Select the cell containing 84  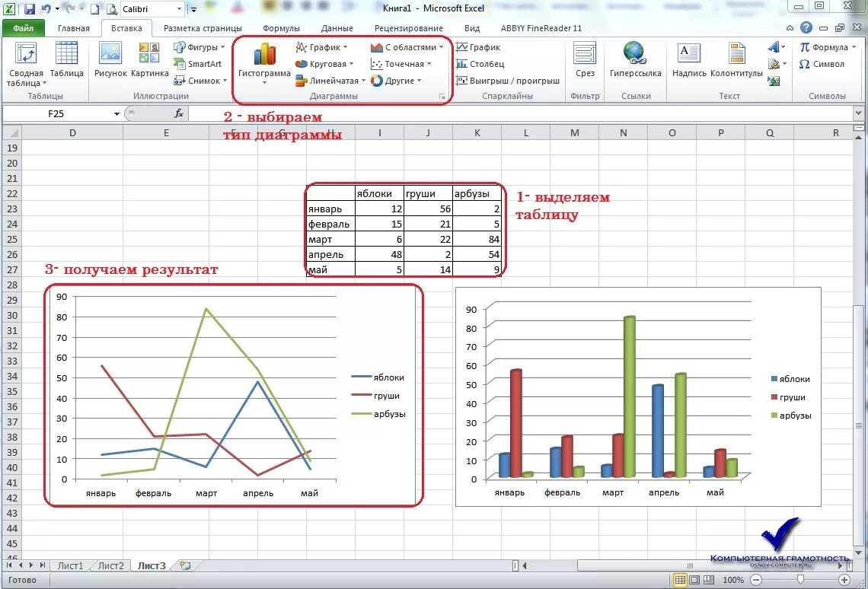tap(477, 240)
